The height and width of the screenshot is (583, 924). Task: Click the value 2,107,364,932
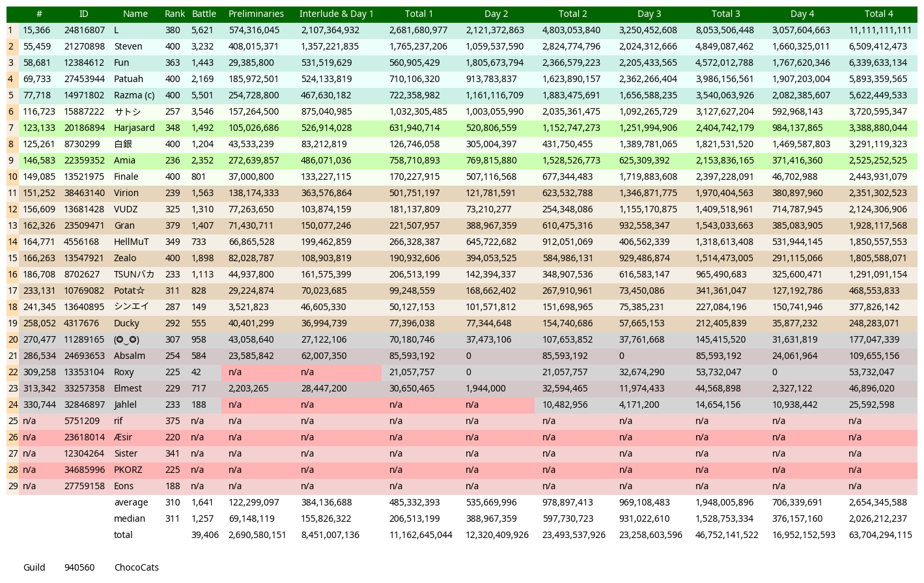click(x=330, y=30)
